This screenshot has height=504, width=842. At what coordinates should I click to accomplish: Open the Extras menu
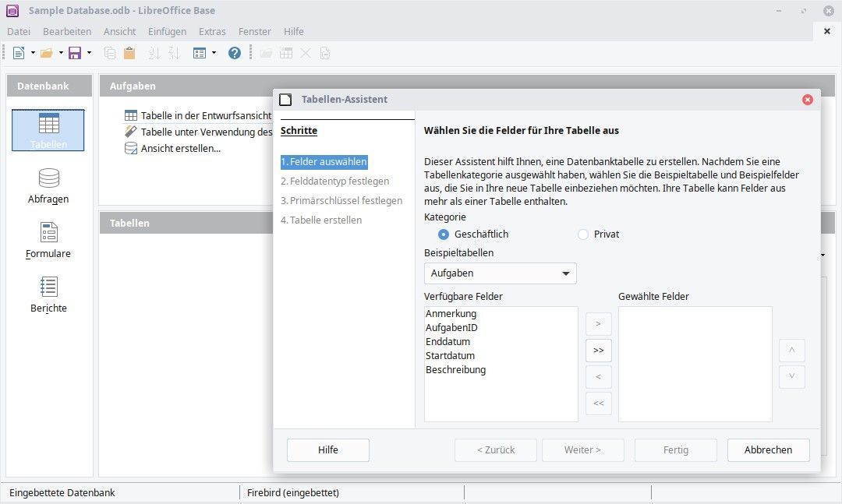[x=212, y=31]
